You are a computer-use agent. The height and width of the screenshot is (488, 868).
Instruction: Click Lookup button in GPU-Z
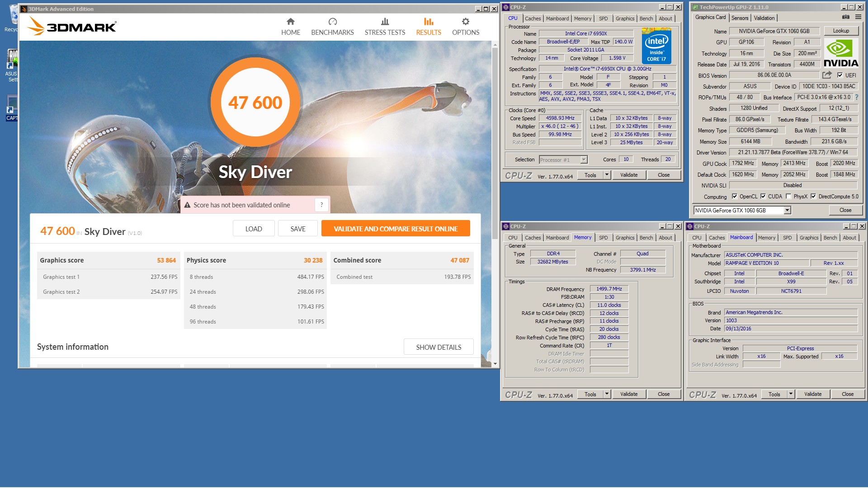841,31
